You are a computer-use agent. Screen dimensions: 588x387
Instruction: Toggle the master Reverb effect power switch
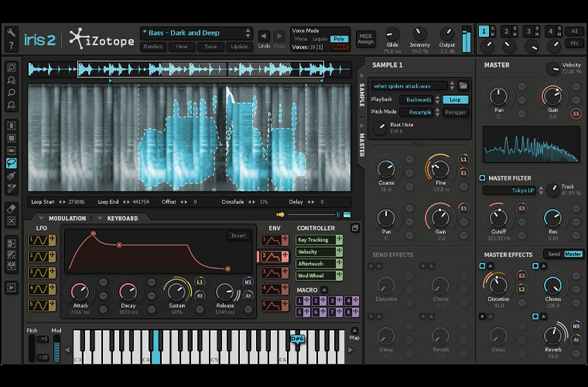point(535,317)
